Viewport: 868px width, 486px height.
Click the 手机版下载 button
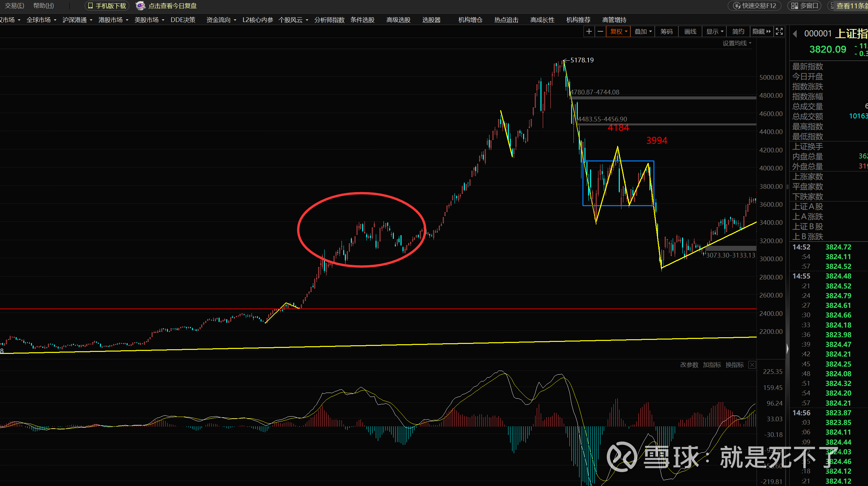[x=107, y=6]
